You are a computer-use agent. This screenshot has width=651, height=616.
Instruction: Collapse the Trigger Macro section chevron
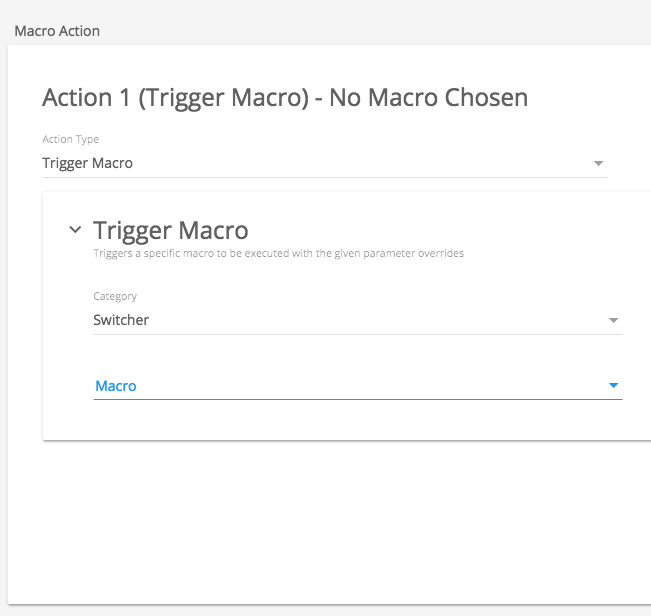pyautogui.click(x=75, y=230)
